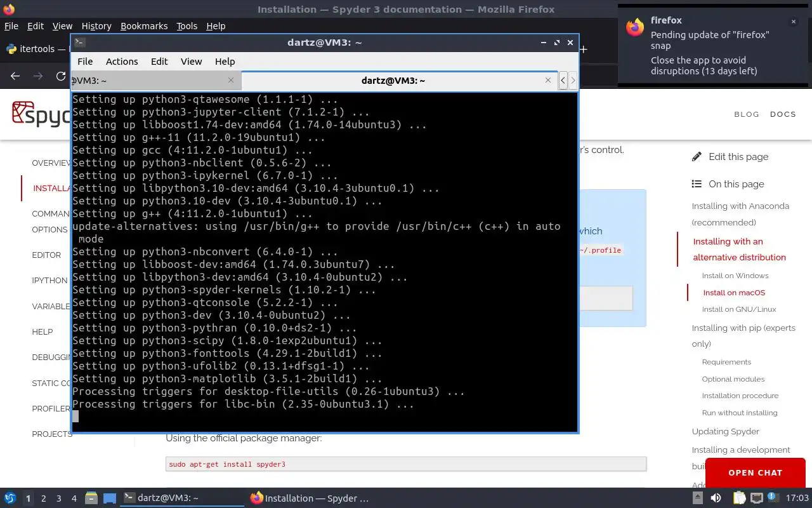The image size is (812, 508).
Task: Open the Firefox Tools menu
Action: click(187, 26)
